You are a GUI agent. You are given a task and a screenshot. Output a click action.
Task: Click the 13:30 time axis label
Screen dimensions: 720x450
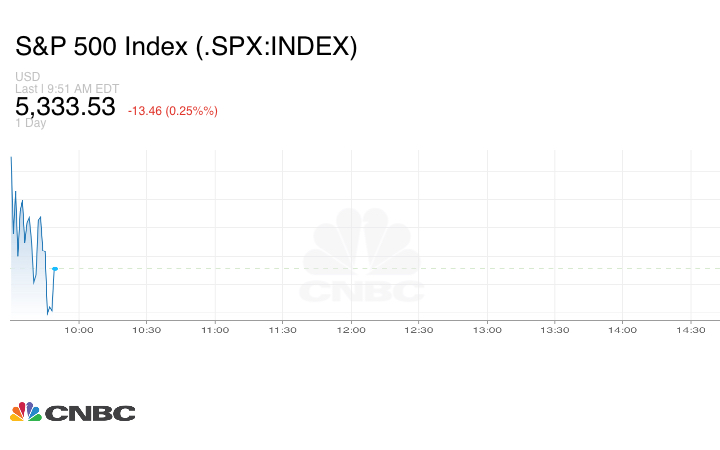click(555, 330)
